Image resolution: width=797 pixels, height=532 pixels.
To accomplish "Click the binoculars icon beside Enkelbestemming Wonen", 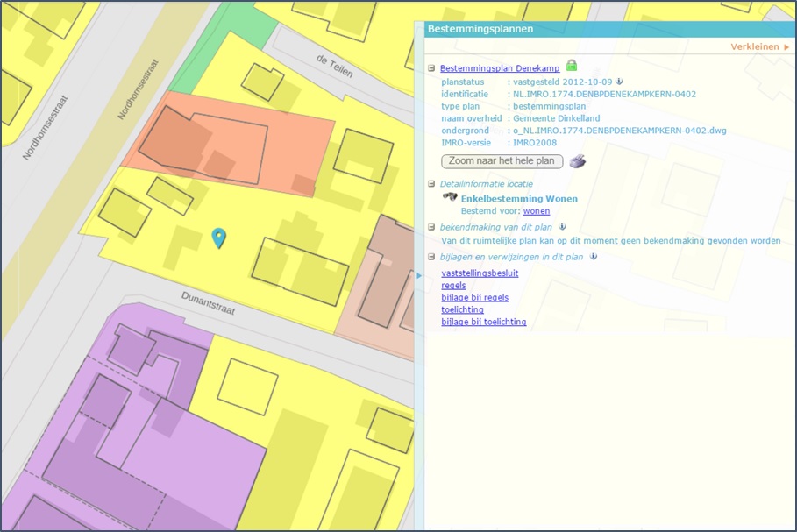I will pyautogui.click(x=450, y=196).
